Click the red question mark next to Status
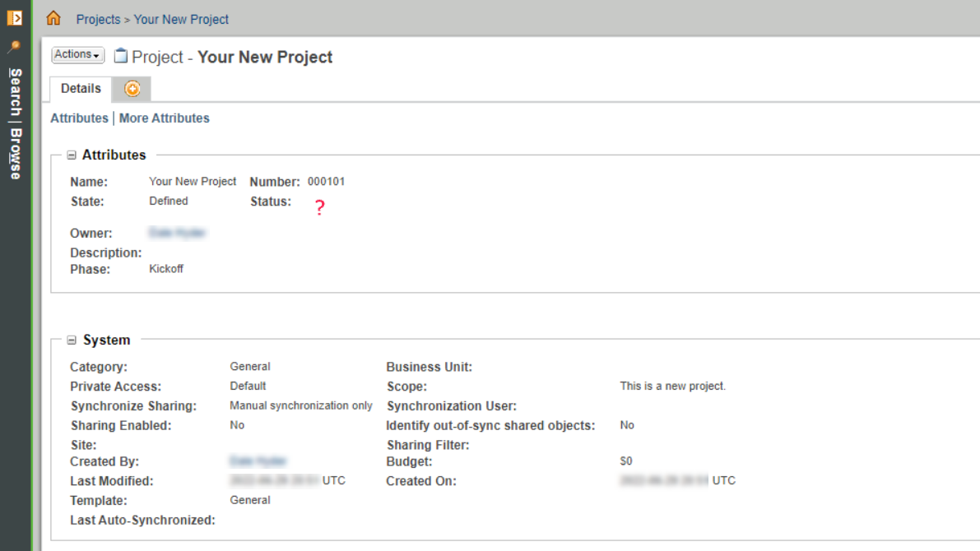This screenshot has width=980, height=551. [319, 206]
